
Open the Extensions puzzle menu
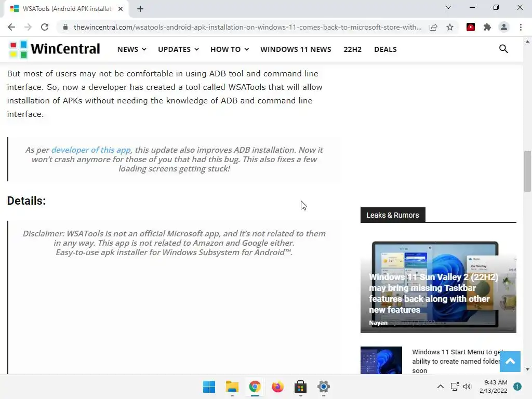[x=487, y=27]
